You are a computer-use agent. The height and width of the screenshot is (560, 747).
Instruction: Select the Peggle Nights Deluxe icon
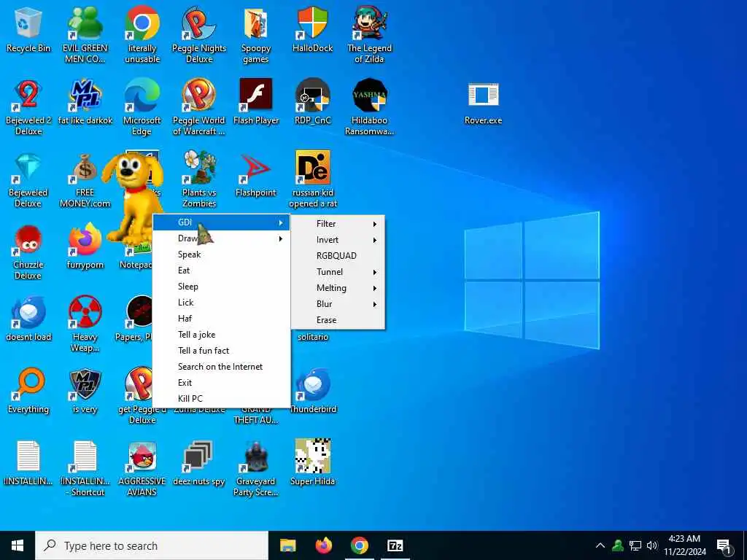198,24
